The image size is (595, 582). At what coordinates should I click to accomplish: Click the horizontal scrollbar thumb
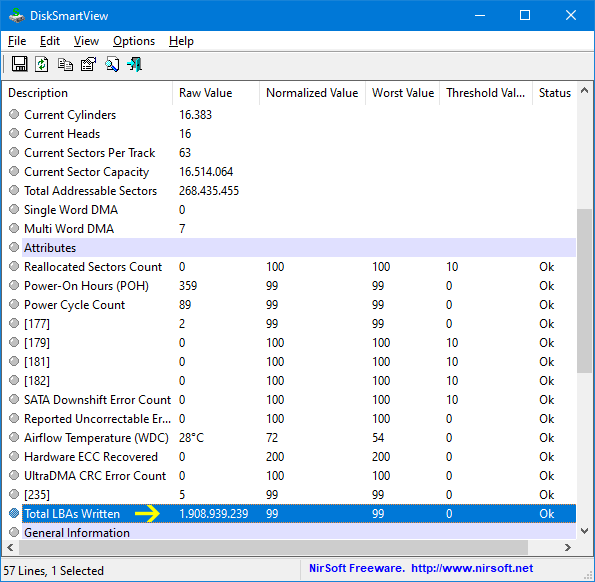tap(273, 547)
